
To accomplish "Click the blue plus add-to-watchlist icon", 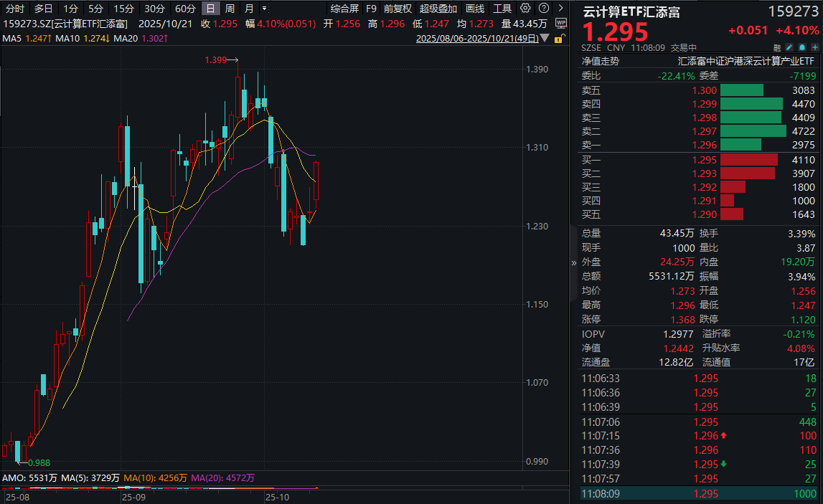I will 814,47.
